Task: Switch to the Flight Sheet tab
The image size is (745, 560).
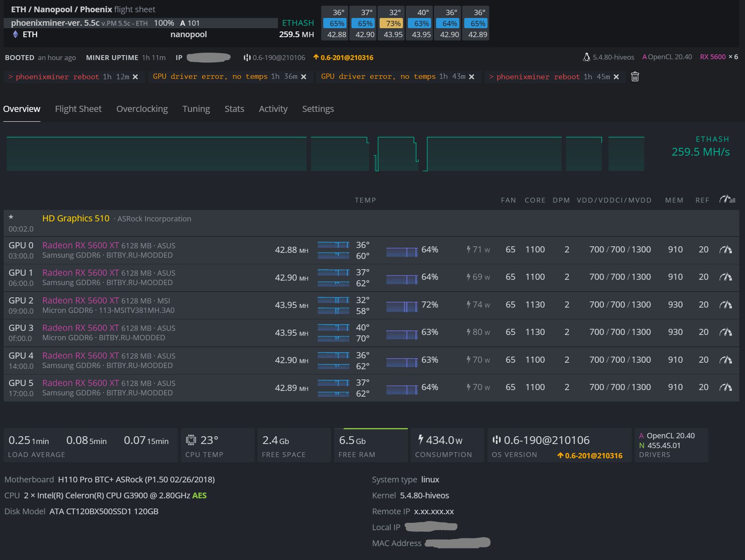Action: [78, 109]
